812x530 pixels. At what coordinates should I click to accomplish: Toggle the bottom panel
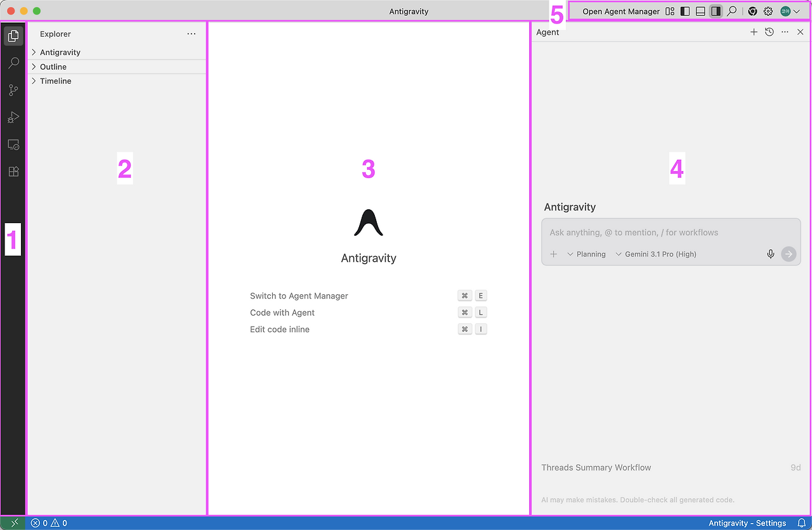pyautogui.click(x=700, y=11)
